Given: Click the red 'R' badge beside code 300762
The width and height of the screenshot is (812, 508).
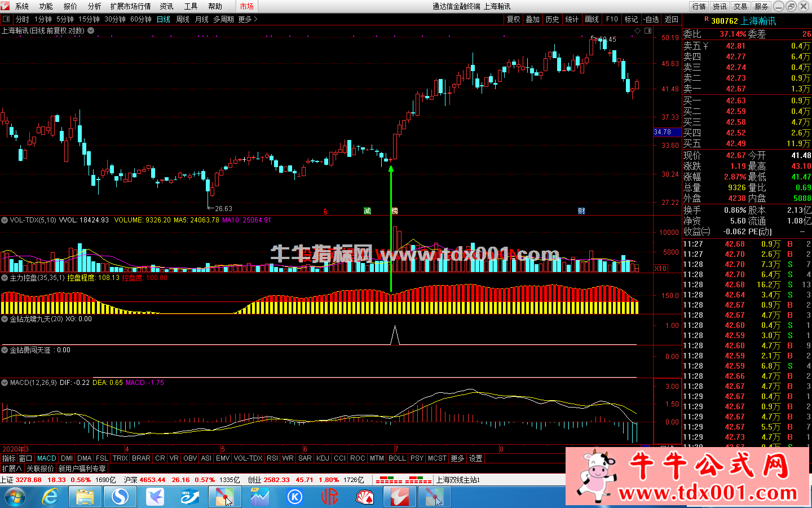Looking at the screenshot, I should [706, 19].
